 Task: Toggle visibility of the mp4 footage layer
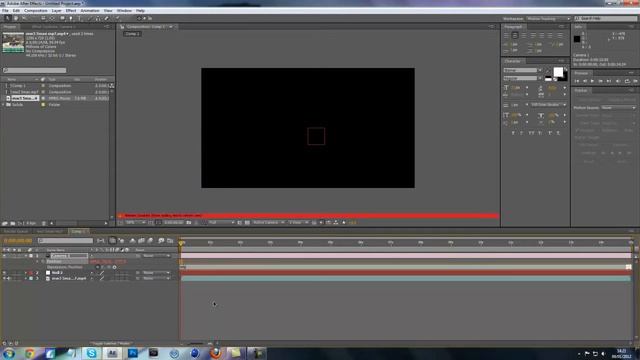(x=4, y=278)
